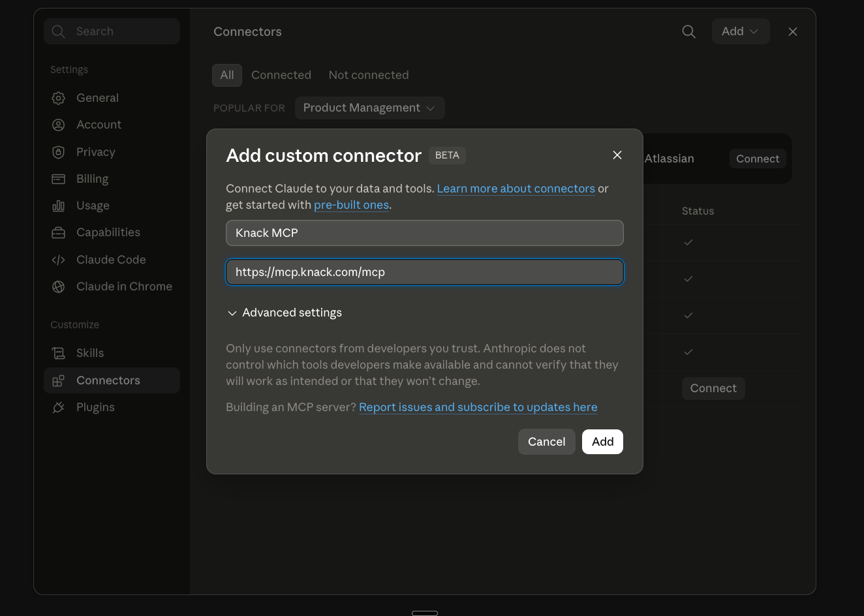Open Learn more about connectors link
Screen dimensions: 864x616
[516, 189]
